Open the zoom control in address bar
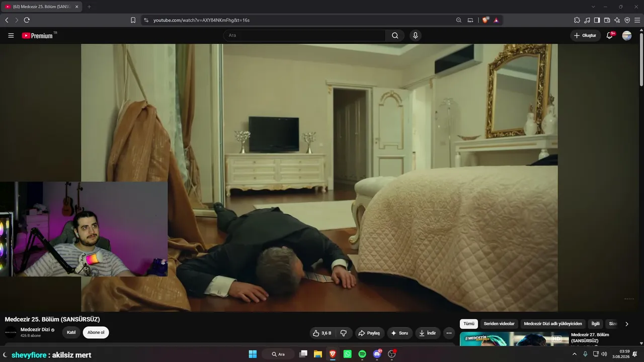The image size is (644, 362). tap(459, 20)
